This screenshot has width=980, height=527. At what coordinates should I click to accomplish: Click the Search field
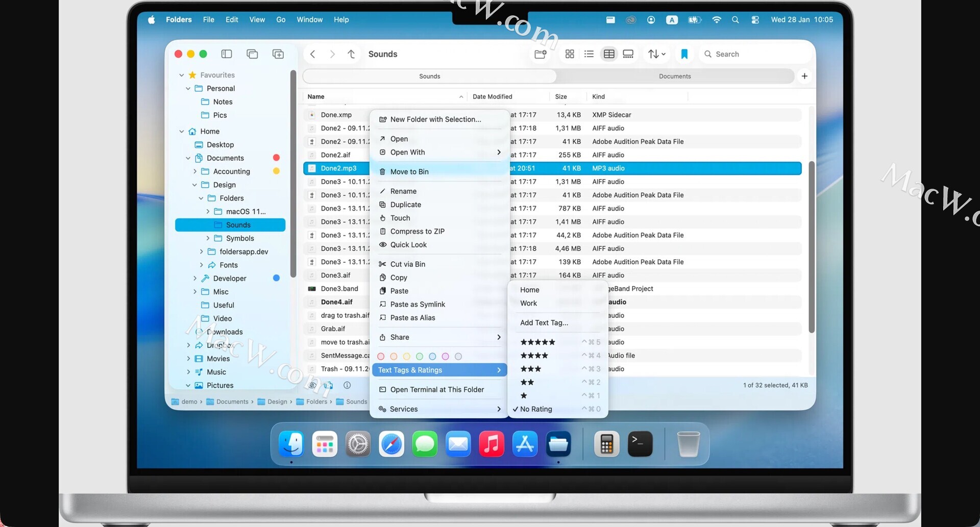755,54
